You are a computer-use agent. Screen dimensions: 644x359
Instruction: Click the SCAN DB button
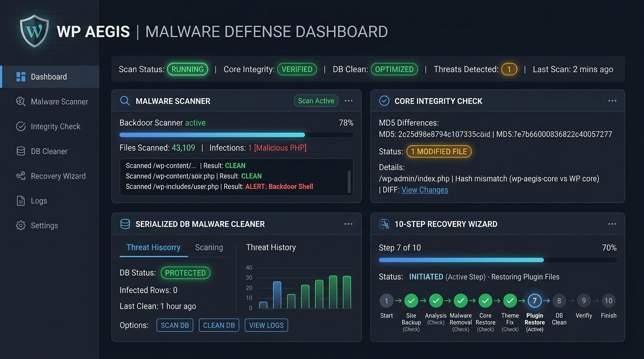pos(175,325)
